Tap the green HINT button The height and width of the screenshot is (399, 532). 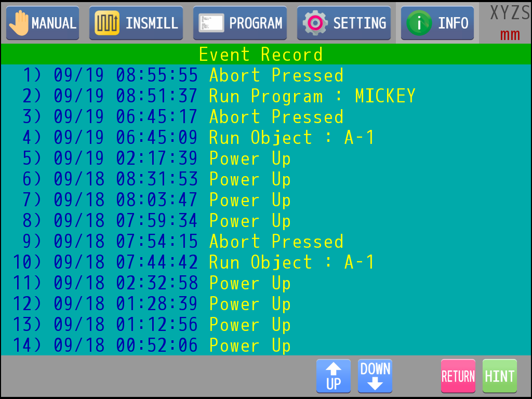pos(499,376)
